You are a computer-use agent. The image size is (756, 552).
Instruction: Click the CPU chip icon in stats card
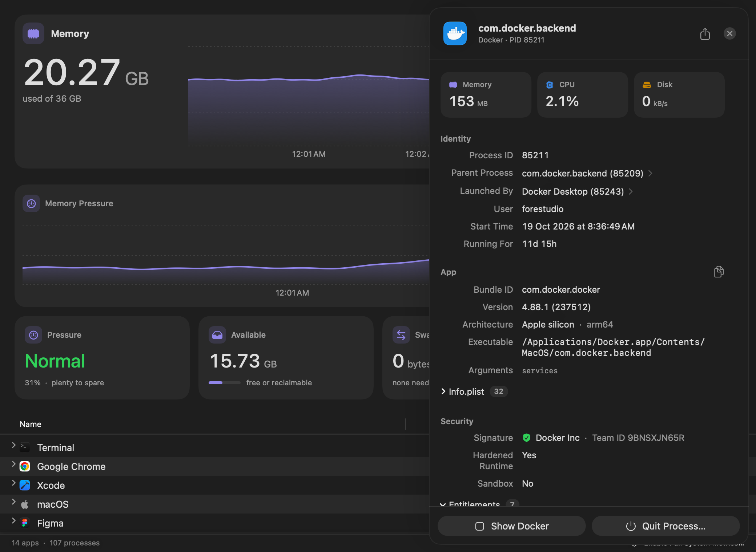(x=550, y=85)
